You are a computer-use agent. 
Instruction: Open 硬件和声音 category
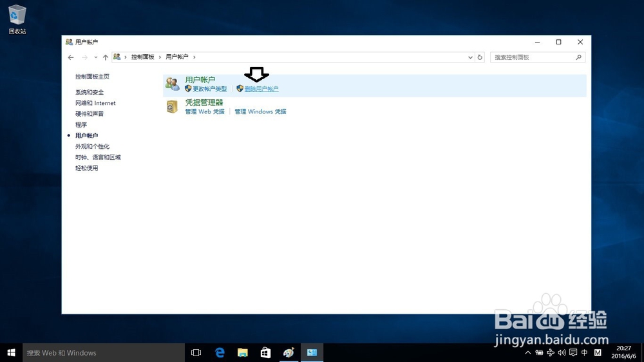(x=89, y=114)
